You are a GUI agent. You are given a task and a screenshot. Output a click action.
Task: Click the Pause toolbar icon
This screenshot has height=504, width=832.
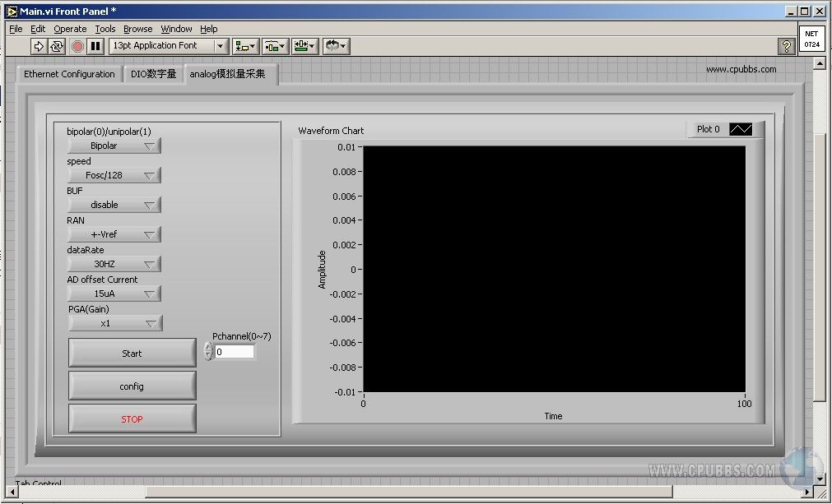(95, 46)
